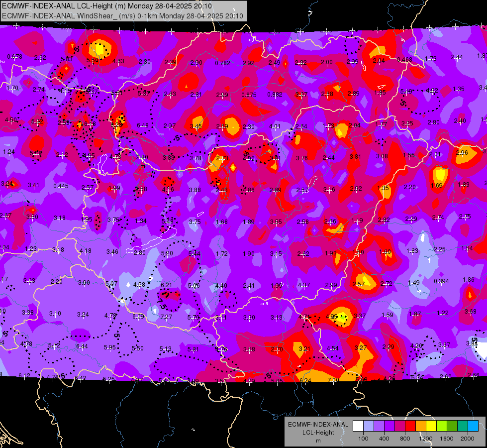This screenshot has width=487, height=448.
Task: Click the light blue swatch ending the colorbar
Action: 473,426
